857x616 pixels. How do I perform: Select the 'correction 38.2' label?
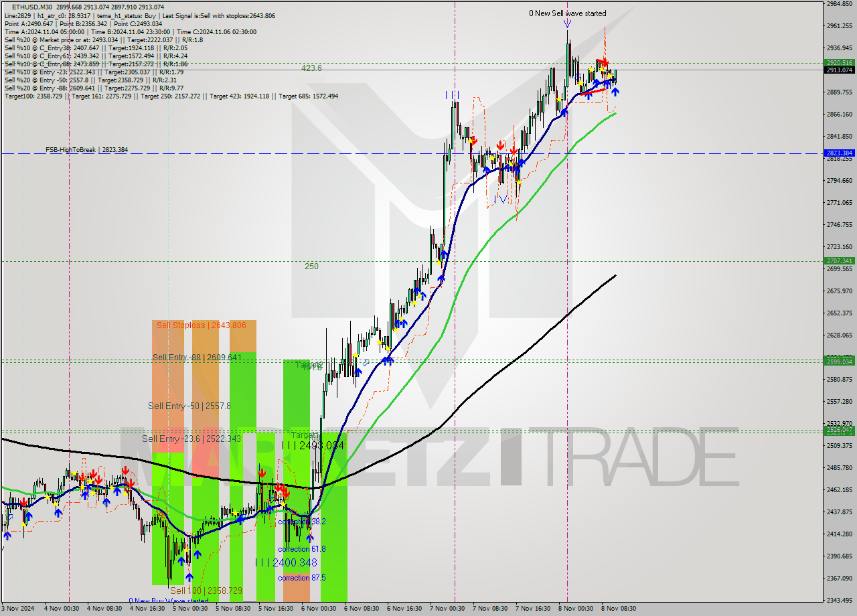tap(301, 522)
